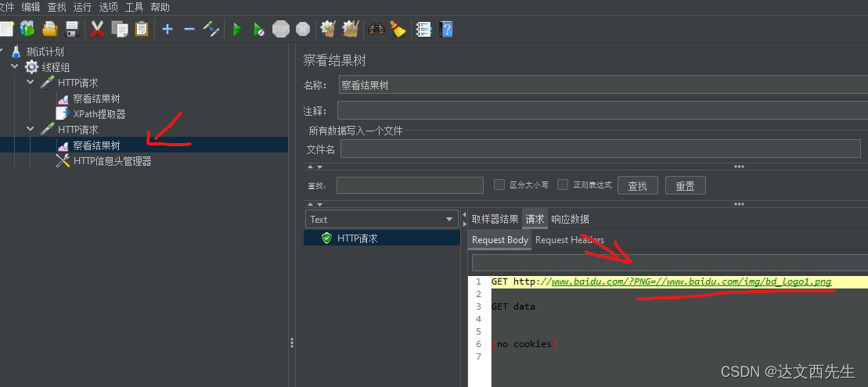Image resolution: width=868 pixels, height=387 pixels.
Task: Select the XPath提取器 tree row
Action: 99,114
